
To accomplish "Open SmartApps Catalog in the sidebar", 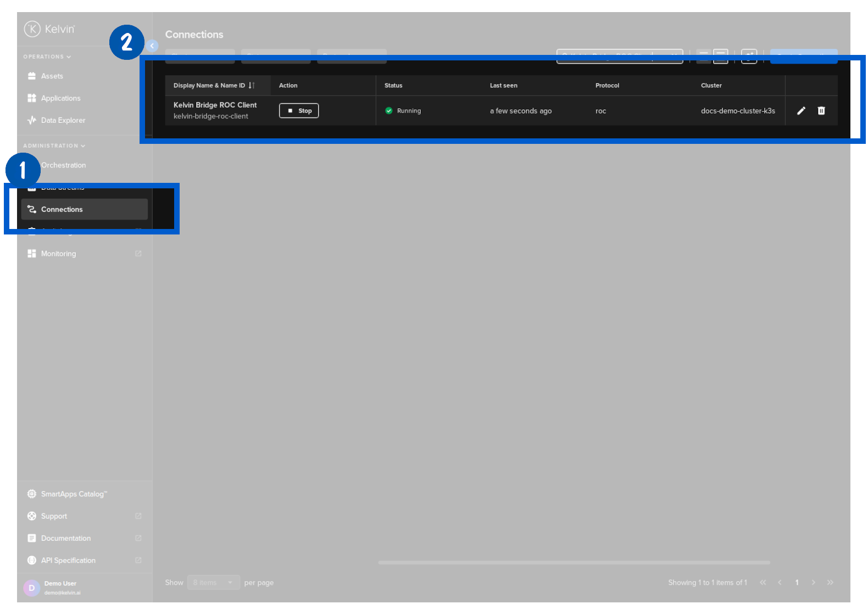I will pyautogui.click(x=74, y=494).
